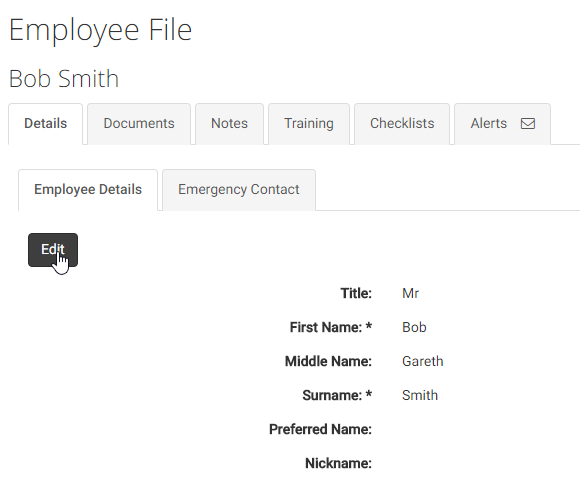The width and height of the screenshot is (580, 481).
Task: Open the Training tab
Action: (309, 124)
